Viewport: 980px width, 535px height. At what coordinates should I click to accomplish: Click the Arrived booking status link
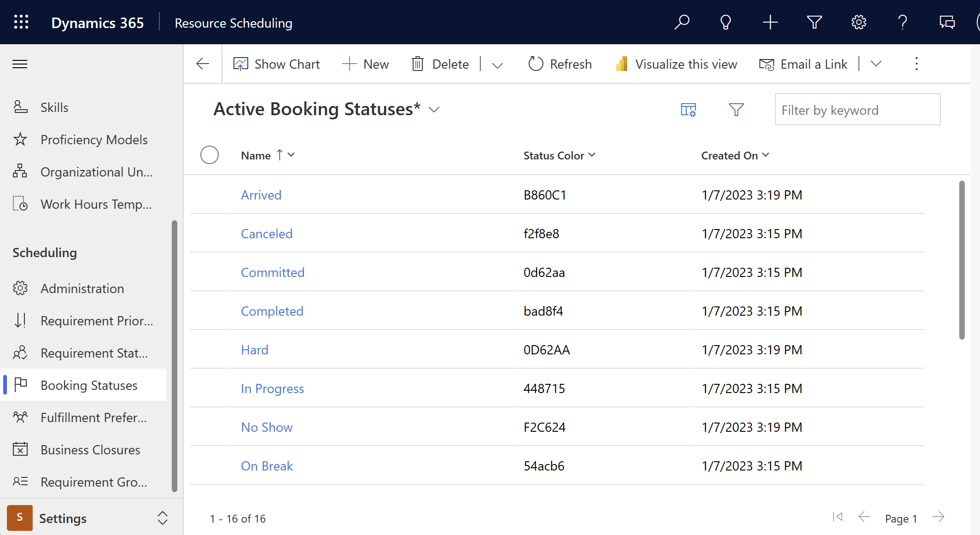[261, 194]
